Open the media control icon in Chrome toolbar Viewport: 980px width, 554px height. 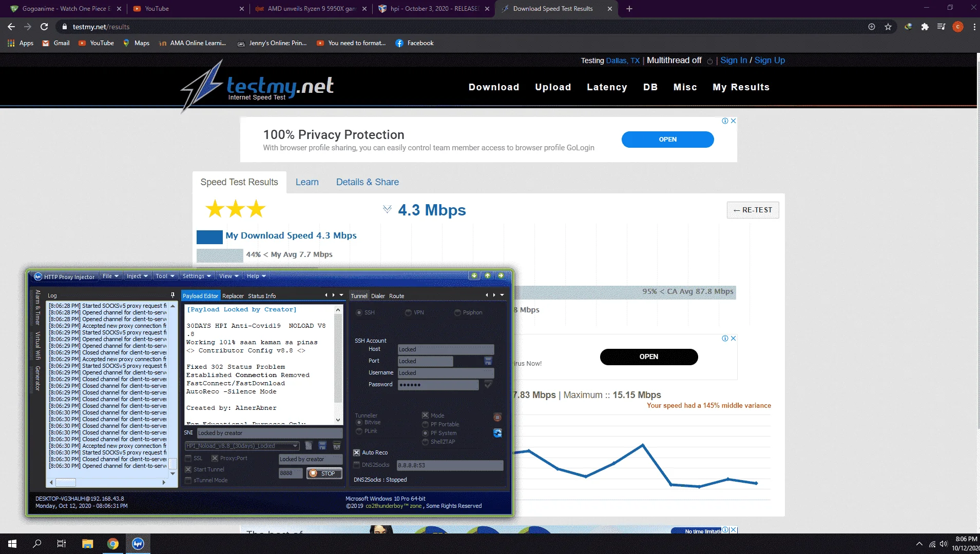pyautogui.click(x=941, y=27)
